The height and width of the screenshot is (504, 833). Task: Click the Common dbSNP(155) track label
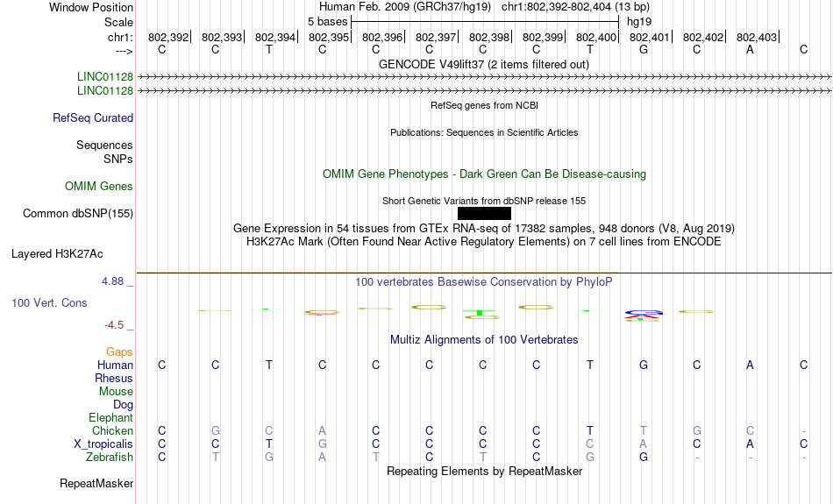(x=77, y=214)
